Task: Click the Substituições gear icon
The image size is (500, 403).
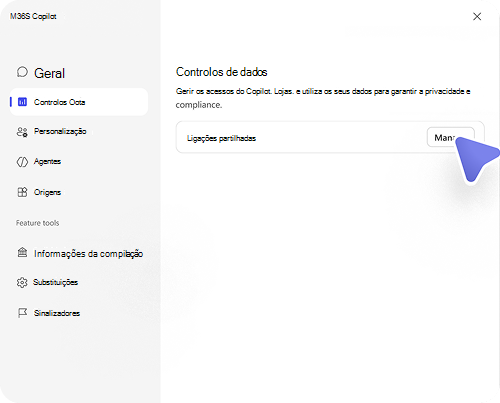Action: (22, 282)
